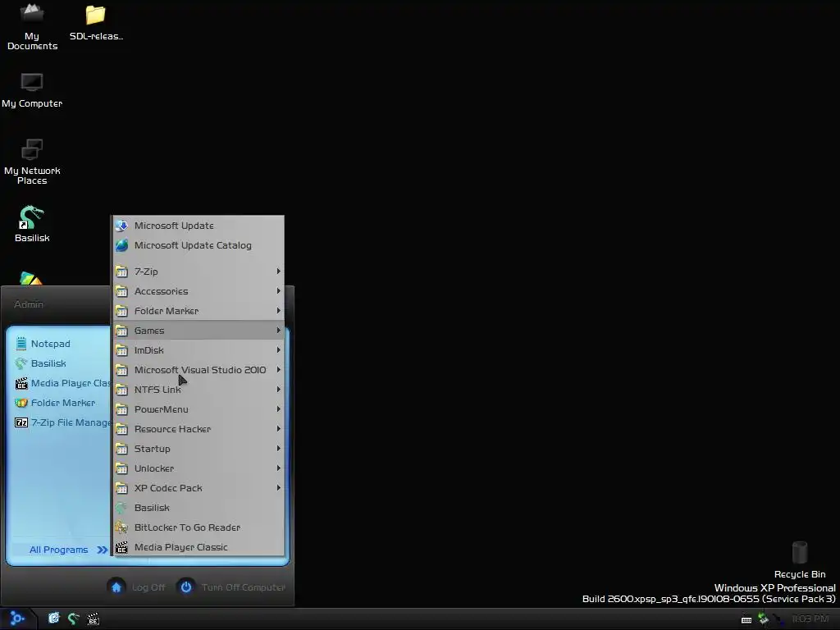Launch Media Player Classic from All Programs
Screen dimensions: 840x630
[199, 547]
